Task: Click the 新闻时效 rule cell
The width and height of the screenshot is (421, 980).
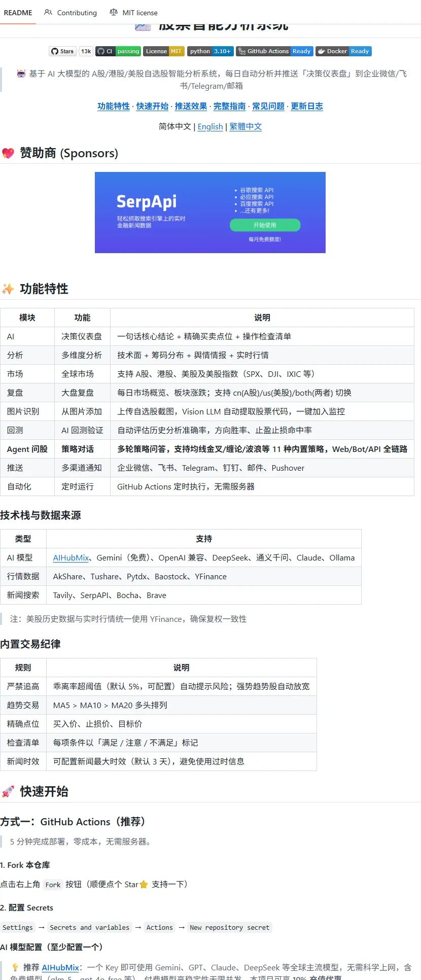Action: coord(23,761)
